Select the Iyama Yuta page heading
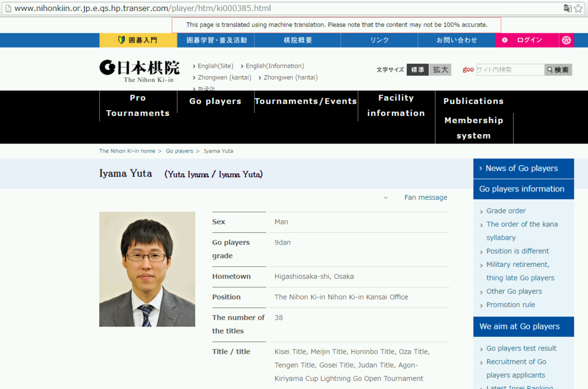The width and height of the screenshot is (588, 389). click(x=126, y=173)
